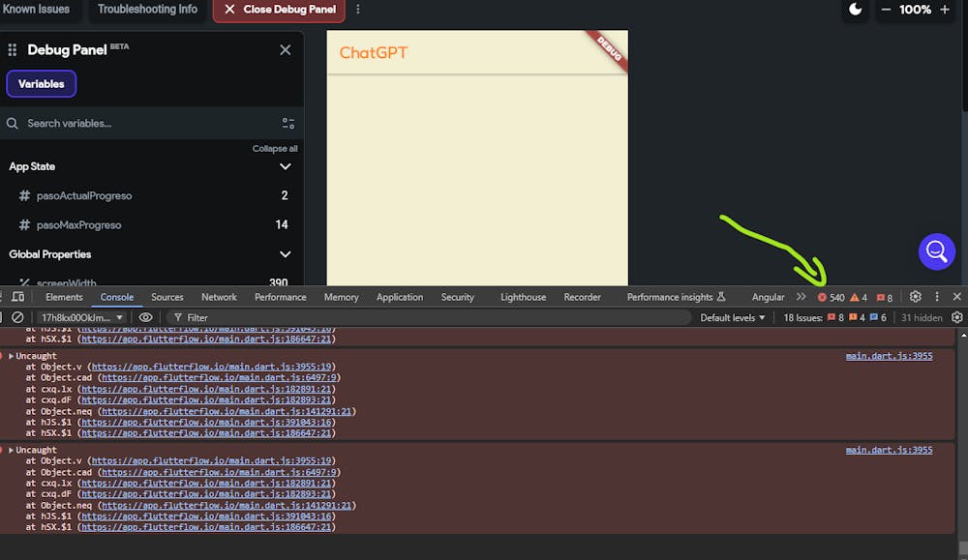The height and width of the screenshot is (560, 968).
Task: Zoom out with minus icon
Action: pos(886,10)
